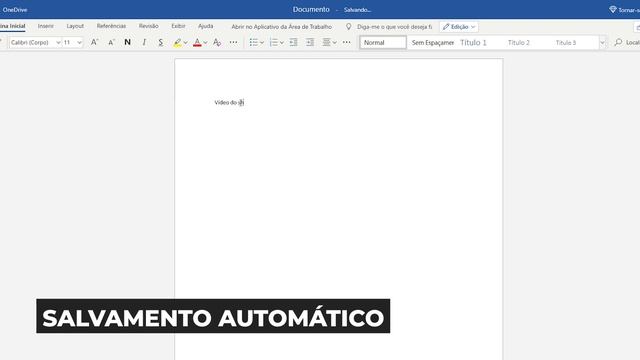Expand the styles gallery arrow

[602, 42]
